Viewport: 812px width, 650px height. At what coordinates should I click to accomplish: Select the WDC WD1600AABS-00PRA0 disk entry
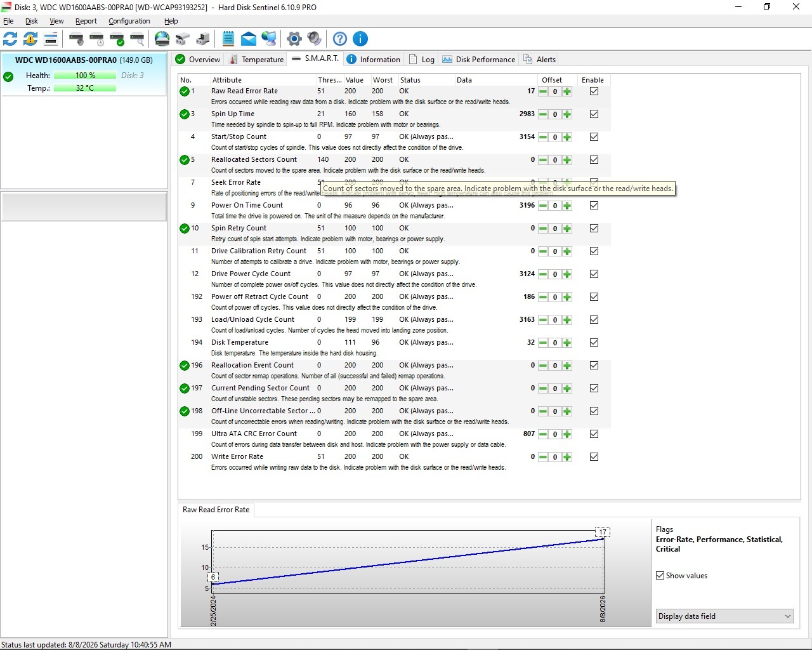tap(84, 74)
